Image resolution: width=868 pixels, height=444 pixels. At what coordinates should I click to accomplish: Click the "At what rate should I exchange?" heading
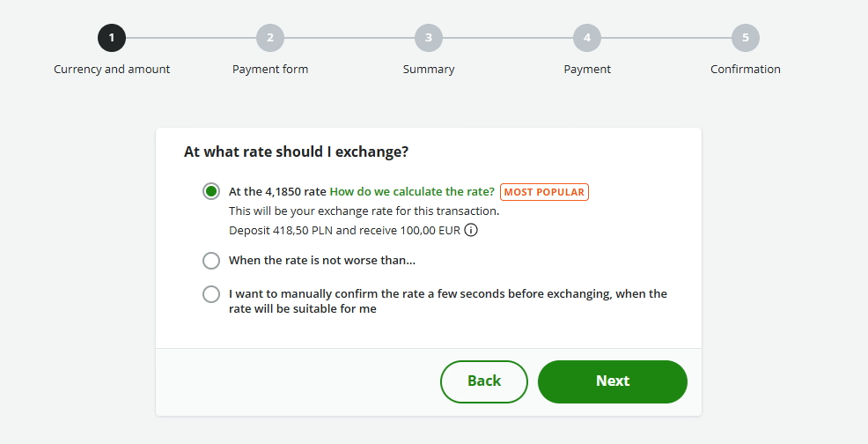[296, 152]
